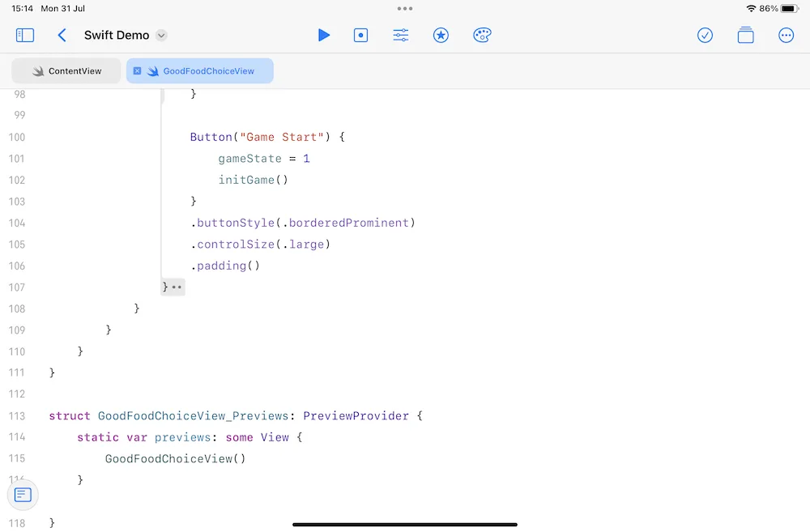Screen dimensions: 810x532
Task: Tap the home indicator bar
Action: (404, 525)
